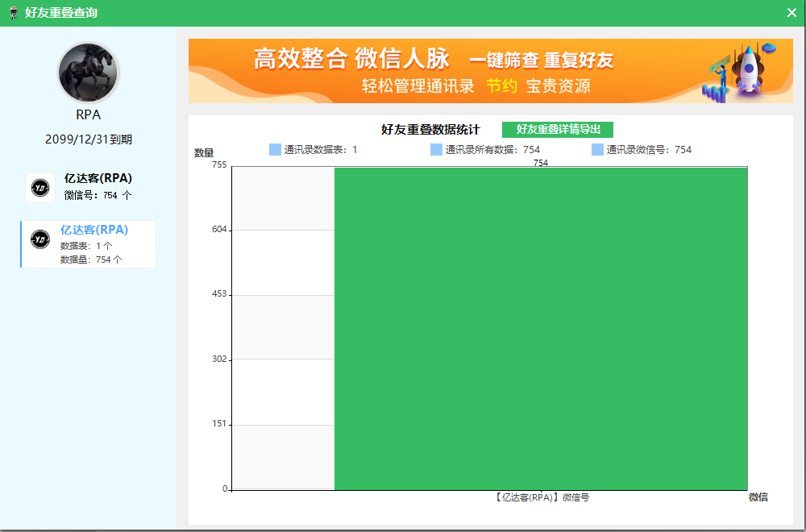Screen dimensions: 806x532
Task: Click the 【亿达客(RPA)】微信号 axis label
Action: click(x=541, y=497)
